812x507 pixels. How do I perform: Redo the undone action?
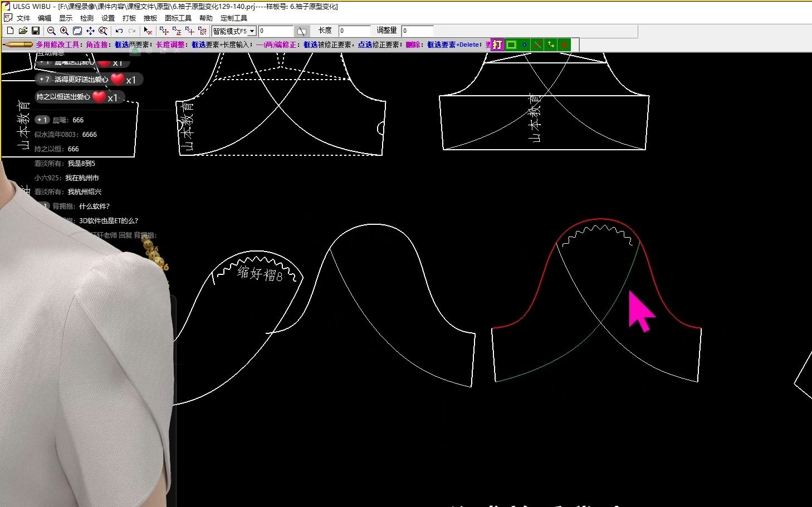point(132,31)
